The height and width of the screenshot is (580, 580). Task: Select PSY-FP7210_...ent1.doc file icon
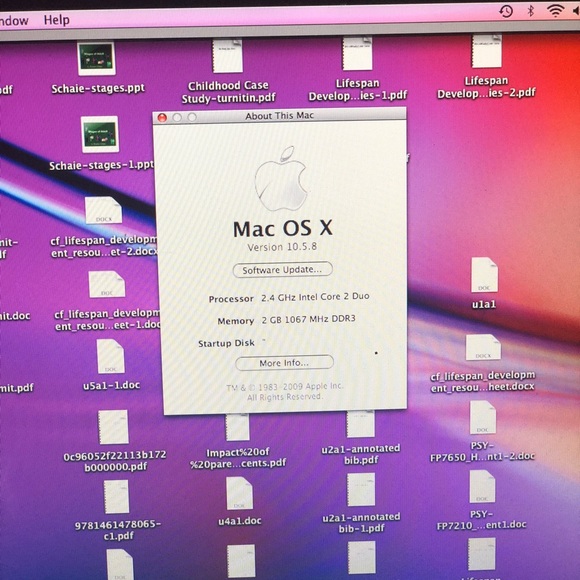(482, 486)
